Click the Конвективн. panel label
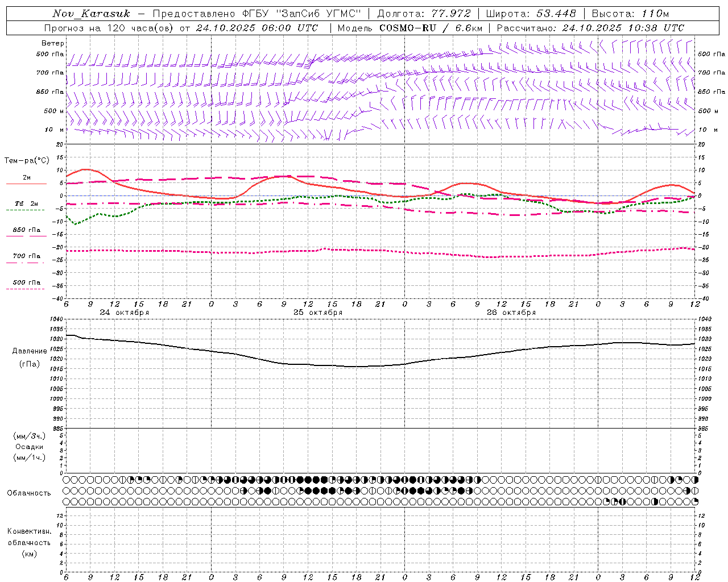 tap(29, 531)
